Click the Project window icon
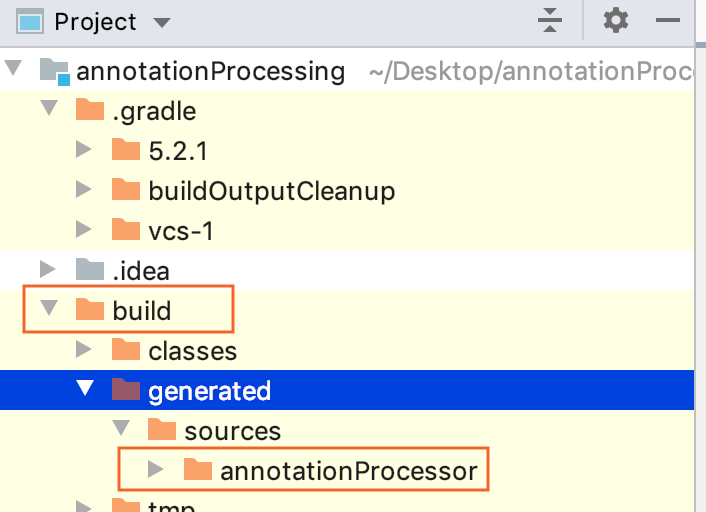706x512 pixels. (x=31, y=21)
